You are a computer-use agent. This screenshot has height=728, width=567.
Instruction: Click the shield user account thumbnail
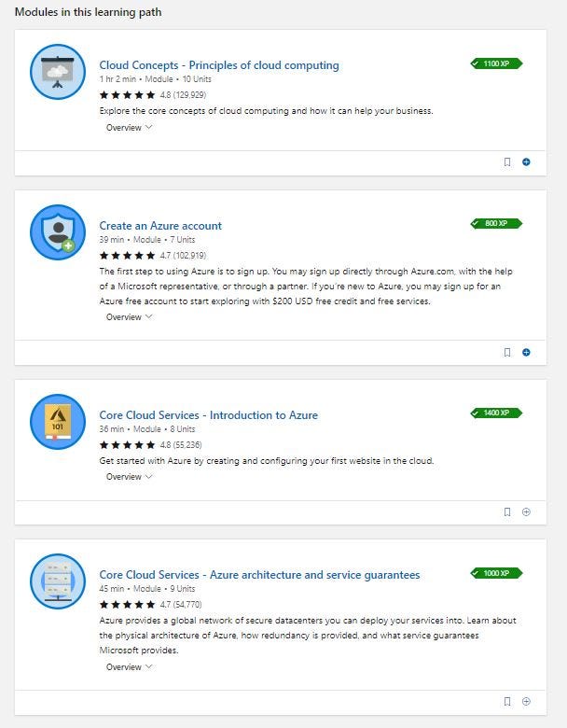(58, 232)
